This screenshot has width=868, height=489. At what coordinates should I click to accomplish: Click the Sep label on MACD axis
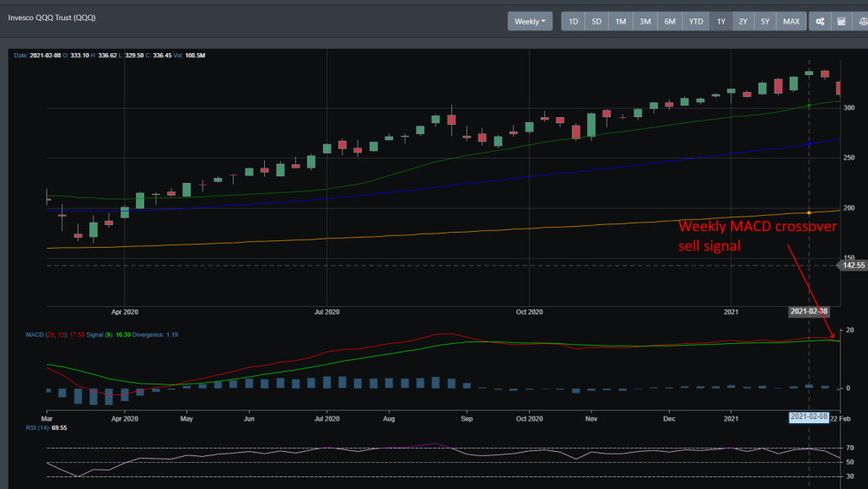466,419
